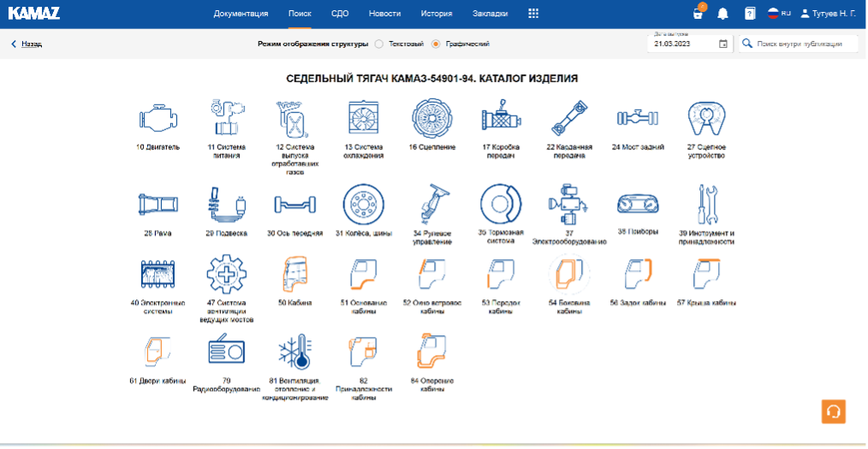Viewport: 868px width, 449px height.
Task: Open the 35 Тормозная система icon
Action: coord(501,205)
